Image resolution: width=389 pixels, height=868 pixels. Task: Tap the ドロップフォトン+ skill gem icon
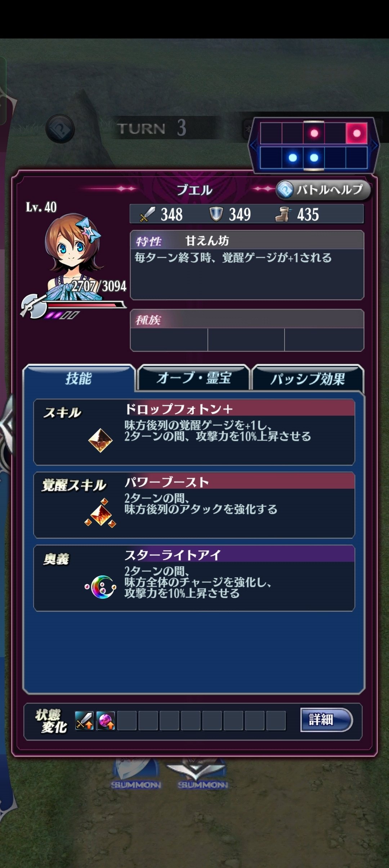point(100,440)
